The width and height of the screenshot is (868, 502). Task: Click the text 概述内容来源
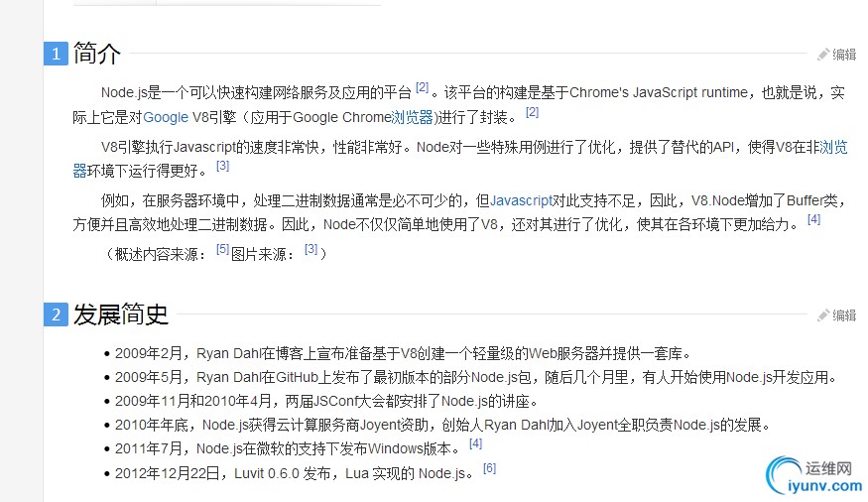156,254
